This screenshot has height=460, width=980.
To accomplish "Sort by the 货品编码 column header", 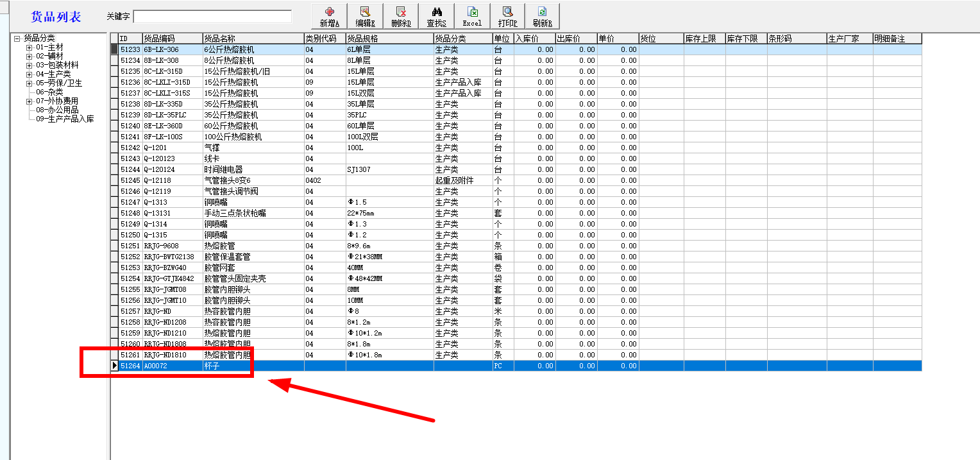I will click(172, 38).
